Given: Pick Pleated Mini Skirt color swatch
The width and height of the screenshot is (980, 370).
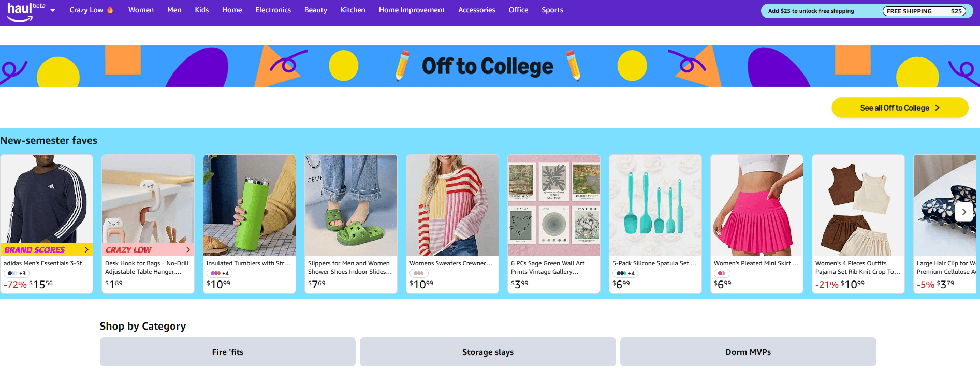Looking at the screenshot, I should click(x=721, y=273).
